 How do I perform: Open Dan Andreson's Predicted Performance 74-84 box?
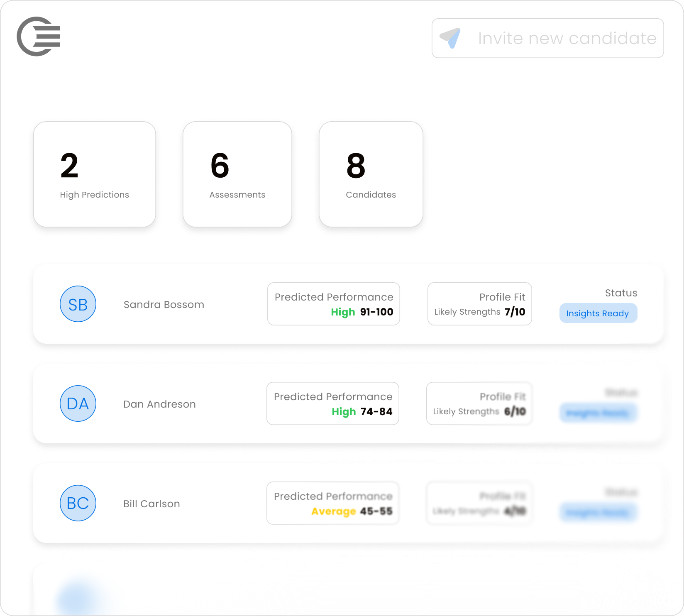333,403
